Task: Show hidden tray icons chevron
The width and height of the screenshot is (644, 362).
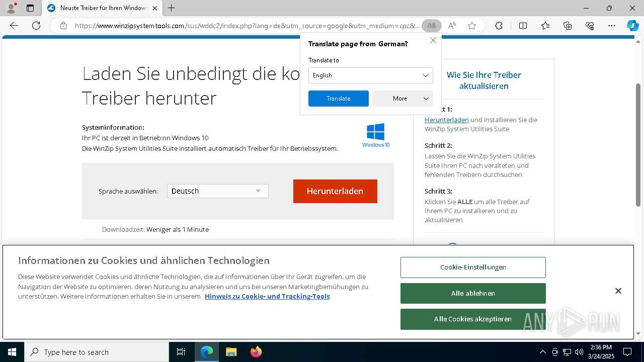Action: pos(542,352)
